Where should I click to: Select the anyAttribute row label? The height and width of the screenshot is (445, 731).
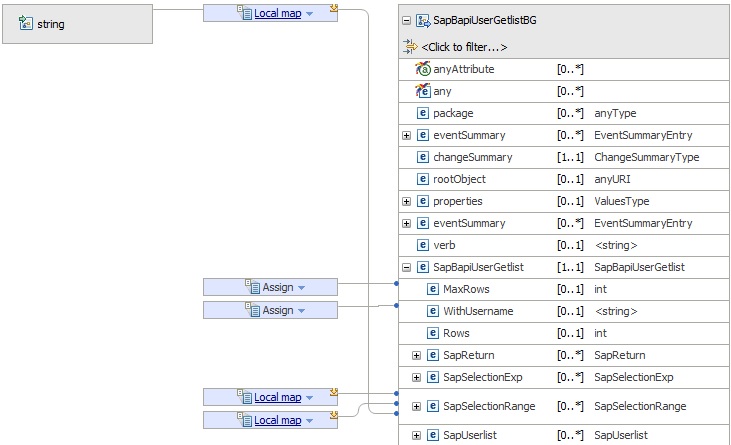(464, 69)
